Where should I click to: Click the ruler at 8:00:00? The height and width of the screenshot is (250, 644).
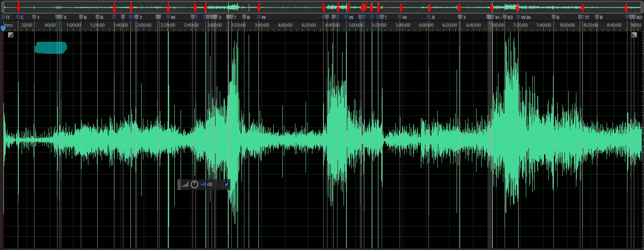tap(567, 25)
